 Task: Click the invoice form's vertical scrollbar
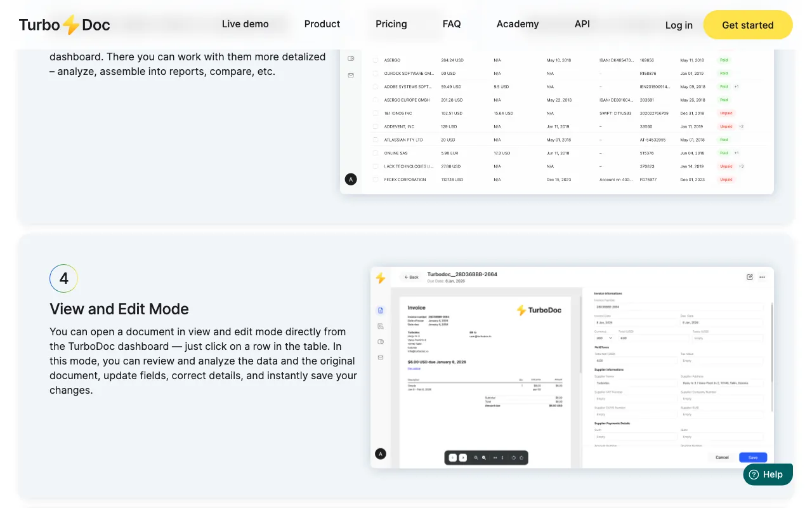(772, 356)
